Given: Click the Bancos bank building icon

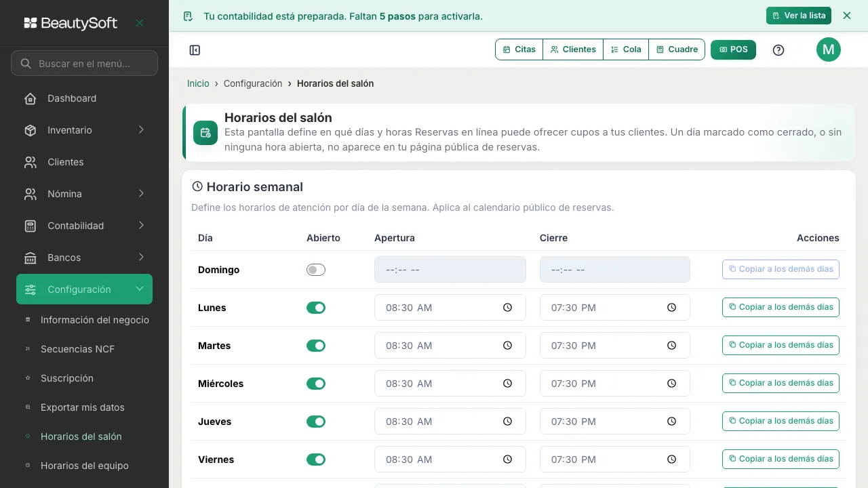Looking at the screenshot, I should point(31,258).
